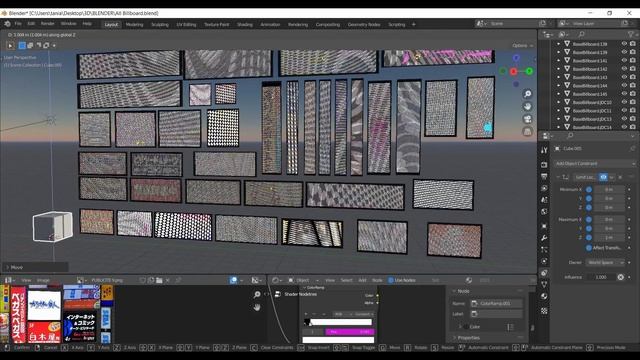Open the Scene properties tab
Image resolution: width=640 pixels, height=360 pixels.
[x=544, y=200]
